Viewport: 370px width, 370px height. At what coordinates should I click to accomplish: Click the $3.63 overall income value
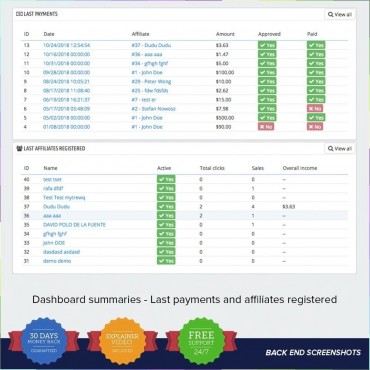pos(289,207)
